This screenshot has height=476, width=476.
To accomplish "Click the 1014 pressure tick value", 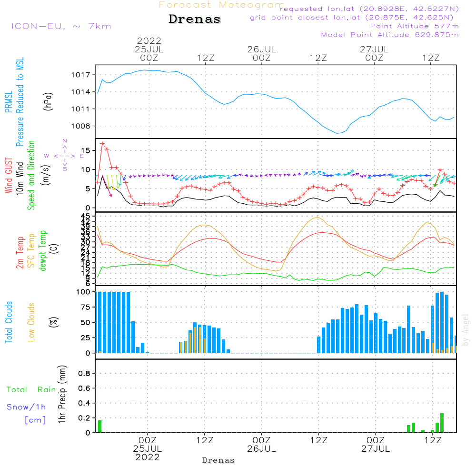I will click(x=81, y=92).
